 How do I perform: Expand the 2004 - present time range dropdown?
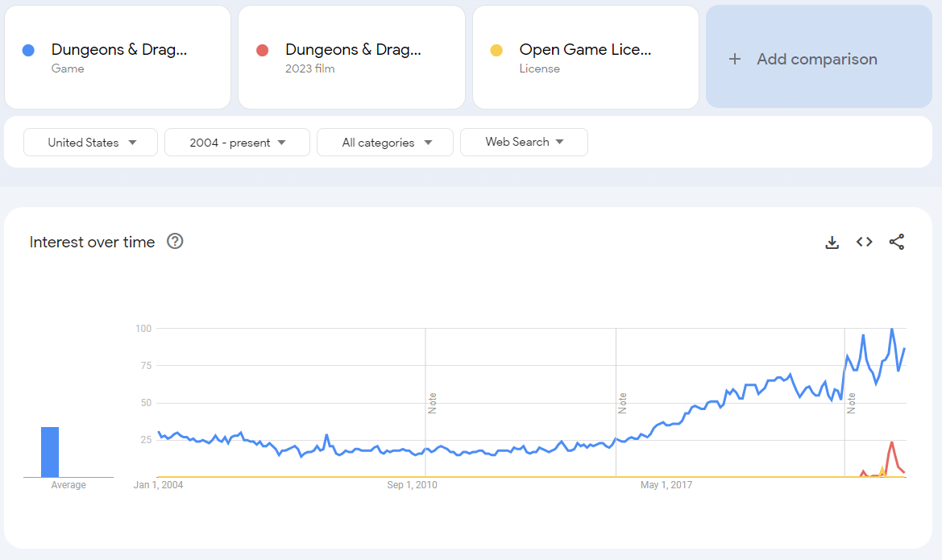(237, 143)
